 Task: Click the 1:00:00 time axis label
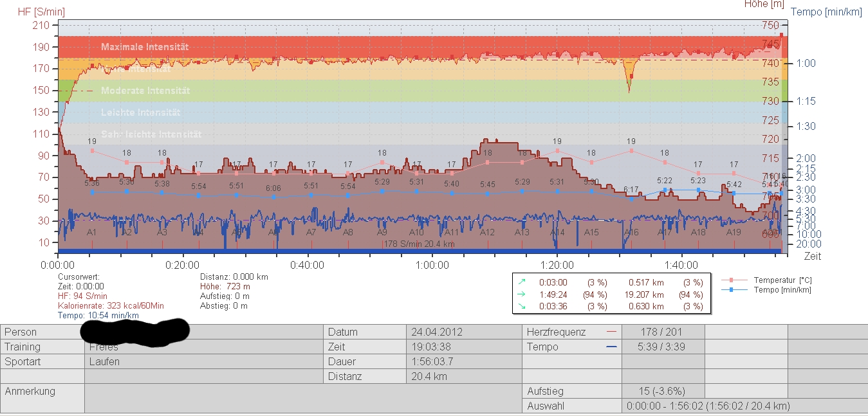point(432,265)
